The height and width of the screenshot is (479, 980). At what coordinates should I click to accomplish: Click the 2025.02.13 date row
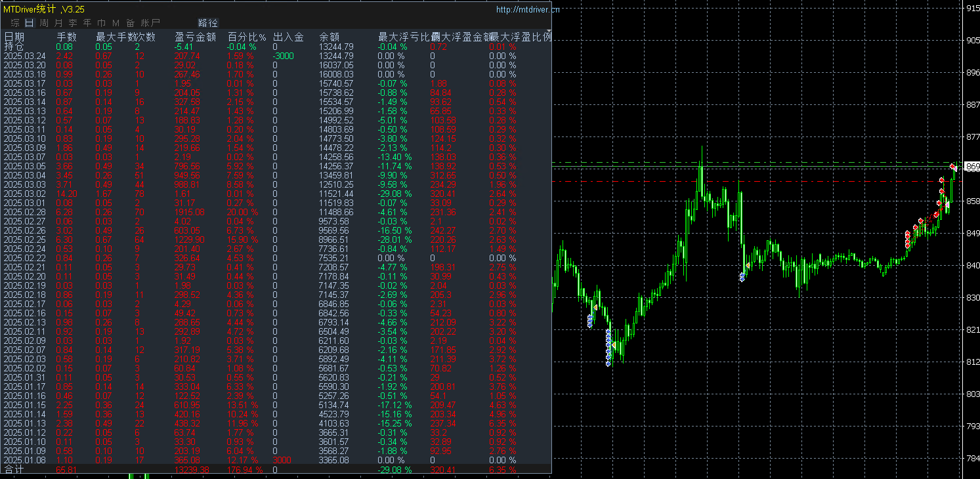24,322
